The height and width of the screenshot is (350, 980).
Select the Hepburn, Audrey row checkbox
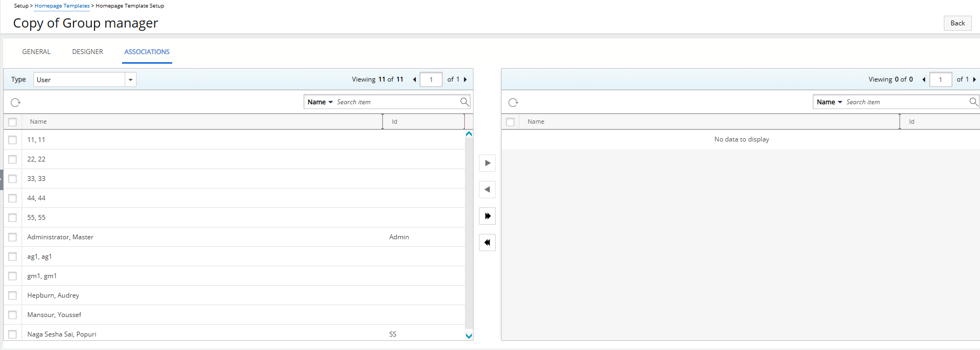12,295
